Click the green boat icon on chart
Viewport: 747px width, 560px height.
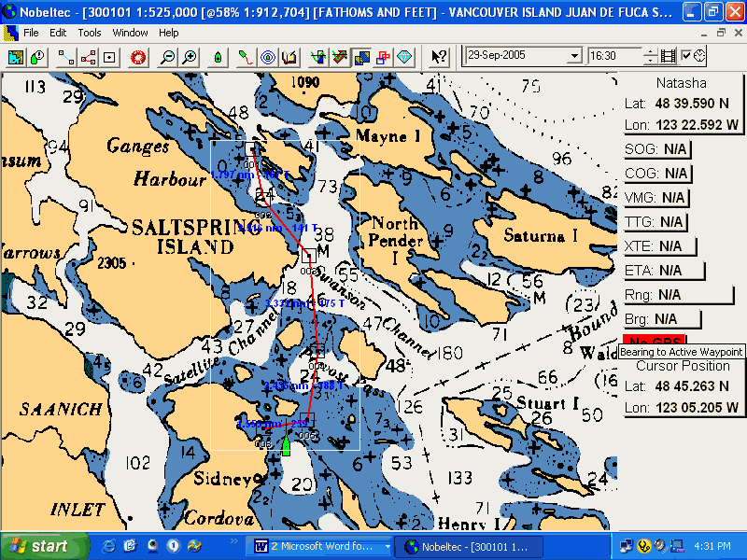(x=286, y=445)
